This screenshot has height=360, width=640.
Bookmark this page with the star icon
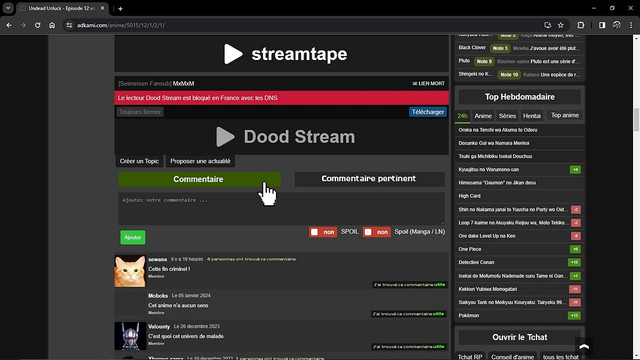click(x=561, y=25)
